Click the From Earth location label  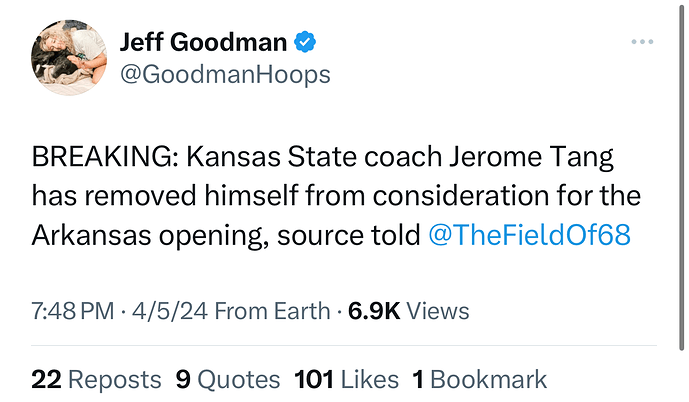click(273, 311)
